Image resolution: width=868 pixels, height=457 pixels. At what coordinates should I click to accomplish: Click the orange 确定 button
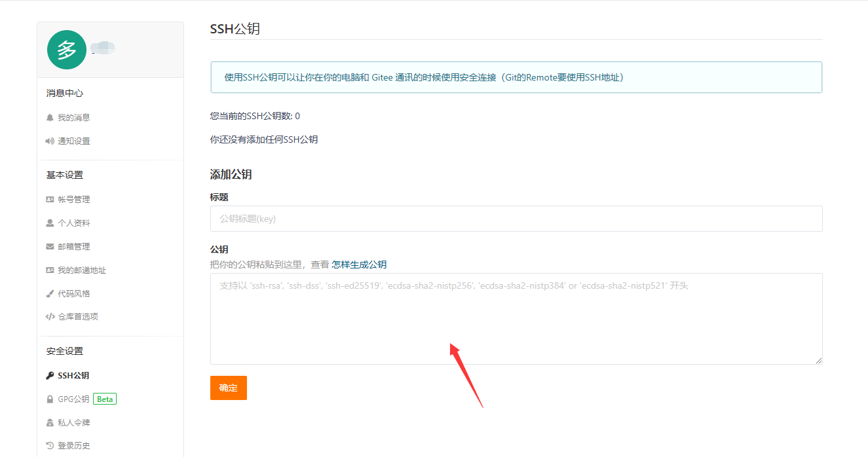tap(229, 388)
